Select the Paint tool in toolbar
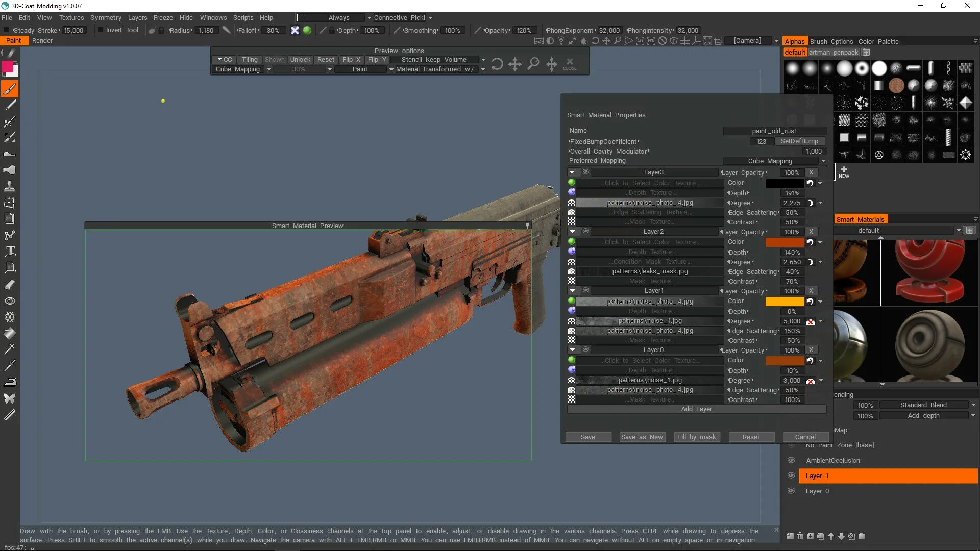The image size is (980, 551). click(9, 88)
